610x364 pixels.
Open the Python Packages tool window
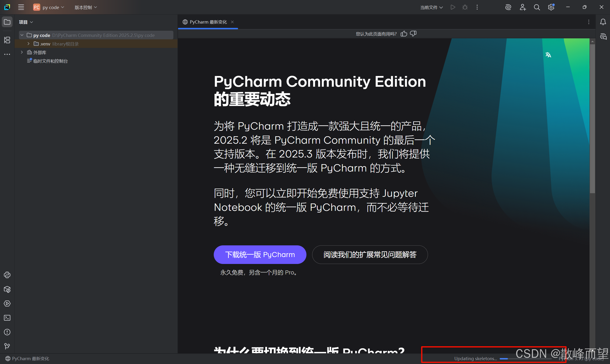tap(7, 289)
